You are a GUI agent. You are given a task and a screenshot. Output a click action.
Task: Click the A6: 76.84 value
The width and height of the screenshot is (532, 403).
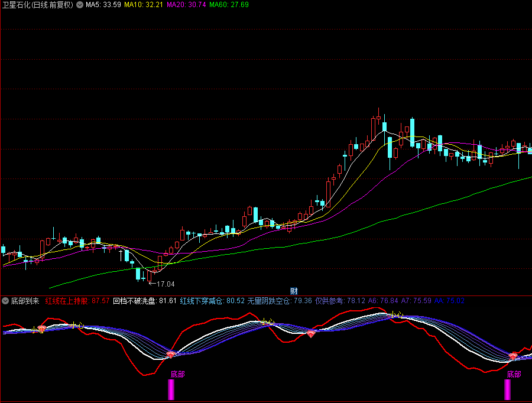(383, 301)
